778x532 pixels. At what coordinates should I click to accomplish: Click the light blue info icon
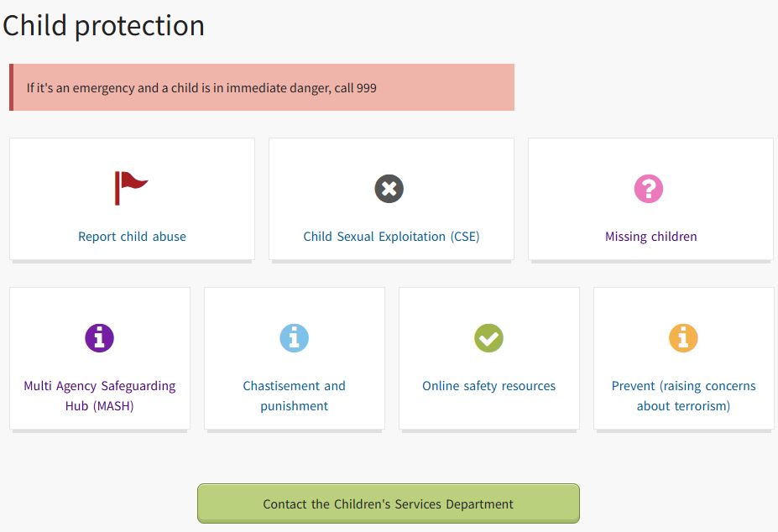(295, 338)
